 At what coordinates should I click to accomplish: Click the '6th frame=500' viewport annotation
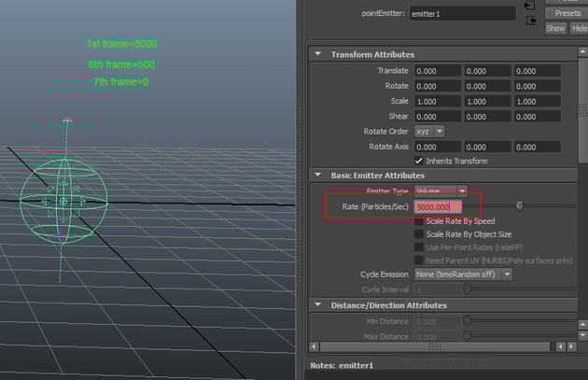click(x=122, y=64)
